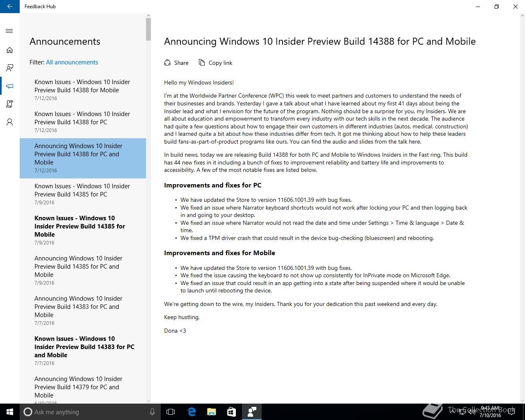Click the 'Dona <3' signature text
525x420 pixels.
[x=175, y=331]
